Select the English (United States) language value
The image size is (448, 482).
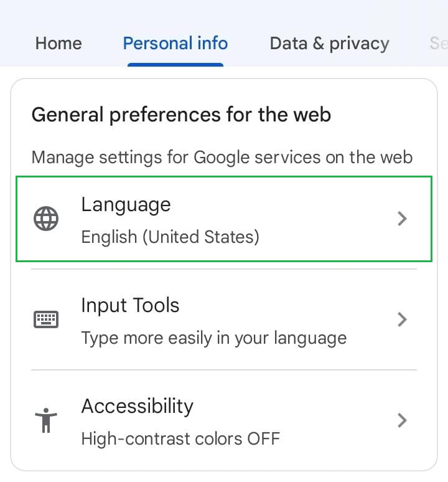click(170, 237)
